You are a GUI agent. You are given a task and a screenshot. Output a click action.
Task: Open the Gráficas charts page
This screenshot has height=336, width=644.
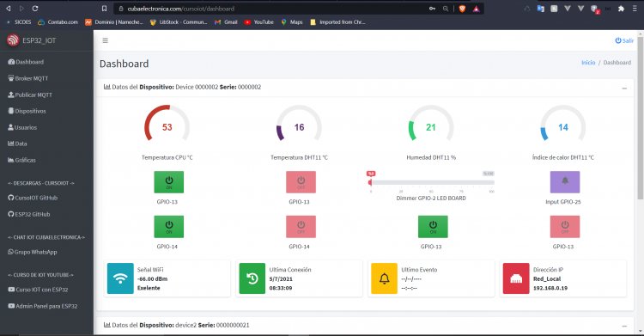coord(21,160)
